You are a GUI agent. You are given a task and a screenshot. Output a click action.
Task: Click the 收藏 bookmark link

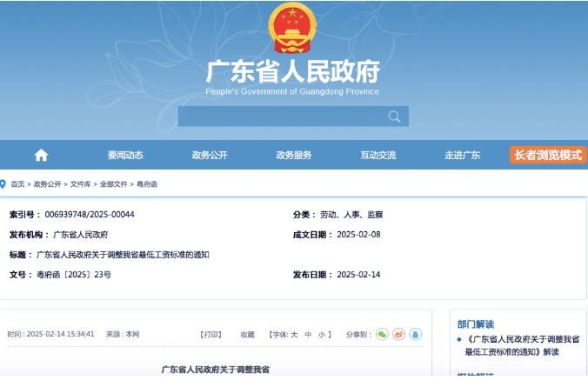(248, 334)
